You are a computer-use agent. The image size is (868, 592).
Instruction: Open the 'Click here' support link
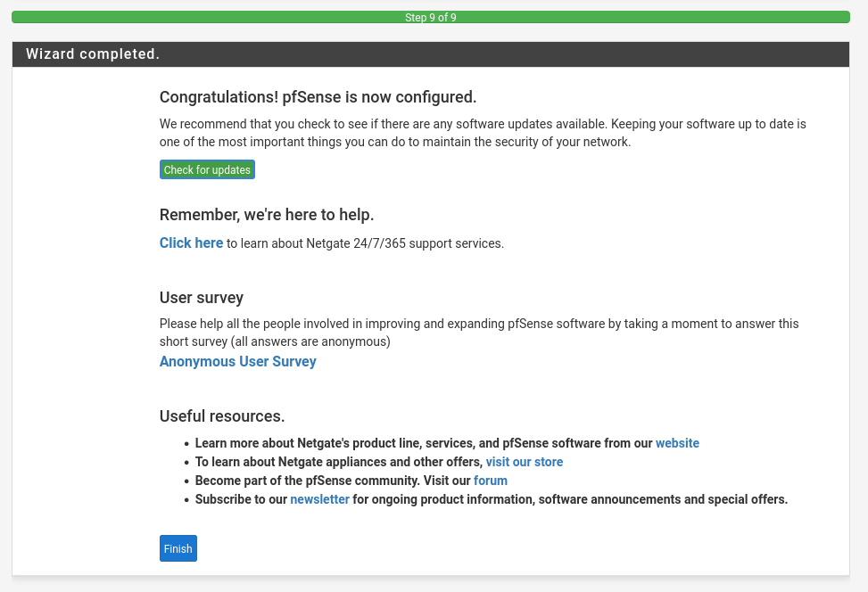[x=191, y=243]
